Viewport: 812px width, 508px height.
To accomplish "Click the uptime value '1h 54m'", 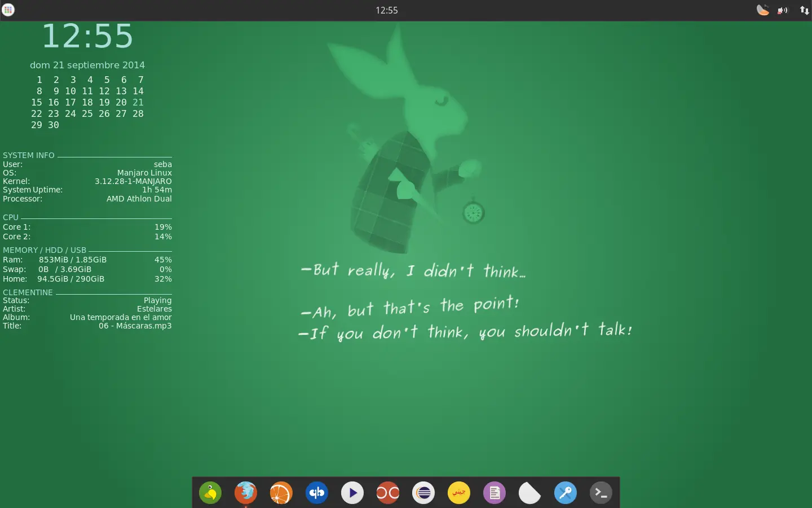I will pos(157,190).
